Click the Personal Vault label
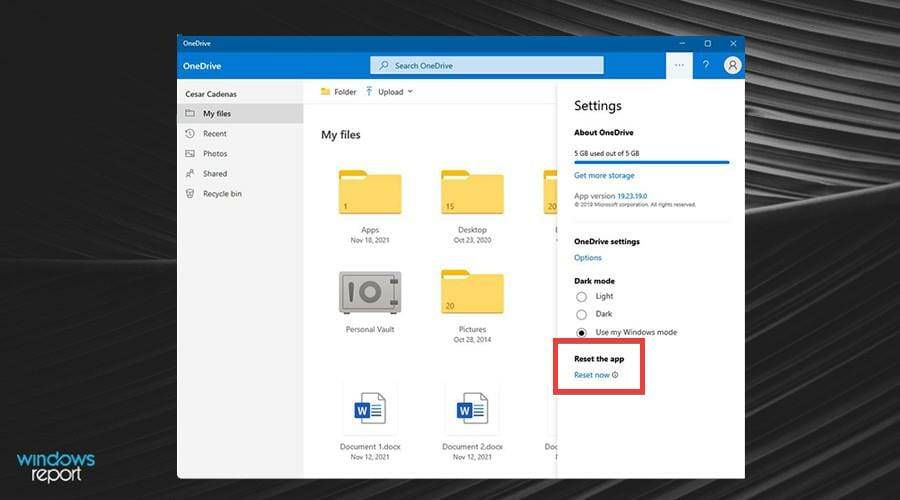 370,330
